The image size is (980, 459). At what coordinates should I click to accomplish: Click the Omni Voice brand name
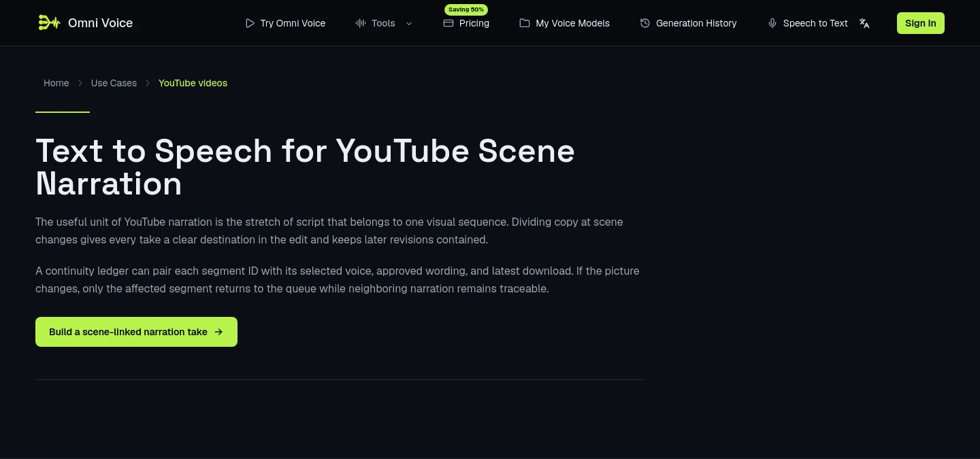pyautogui.click(x=101, y=23)
